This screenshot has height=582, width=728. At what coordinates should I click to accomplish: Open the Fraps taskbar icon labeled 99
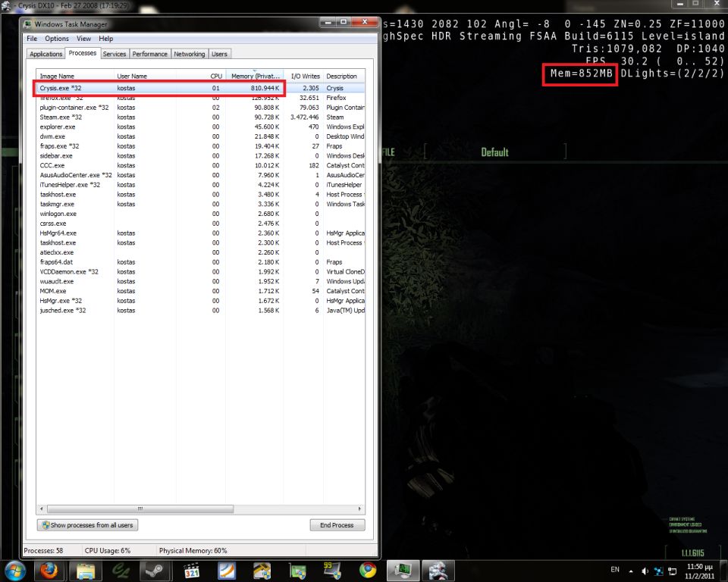331,571
